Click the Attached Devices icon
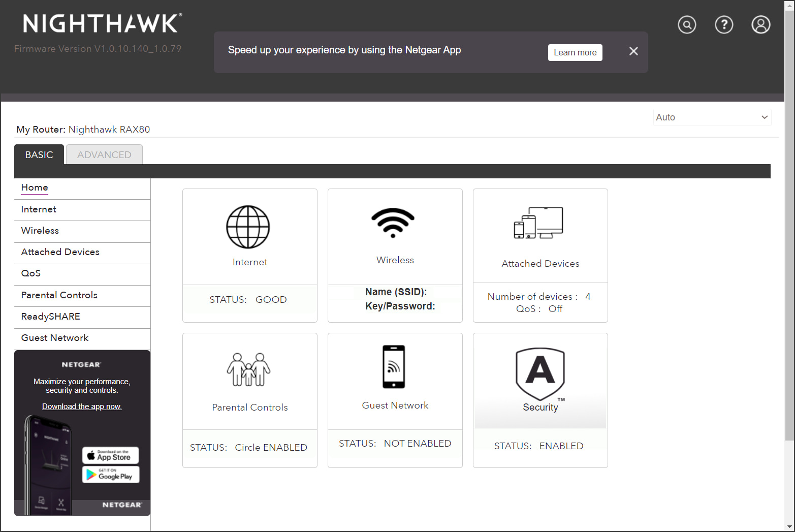795x532 pixels. tap(538, 223)
